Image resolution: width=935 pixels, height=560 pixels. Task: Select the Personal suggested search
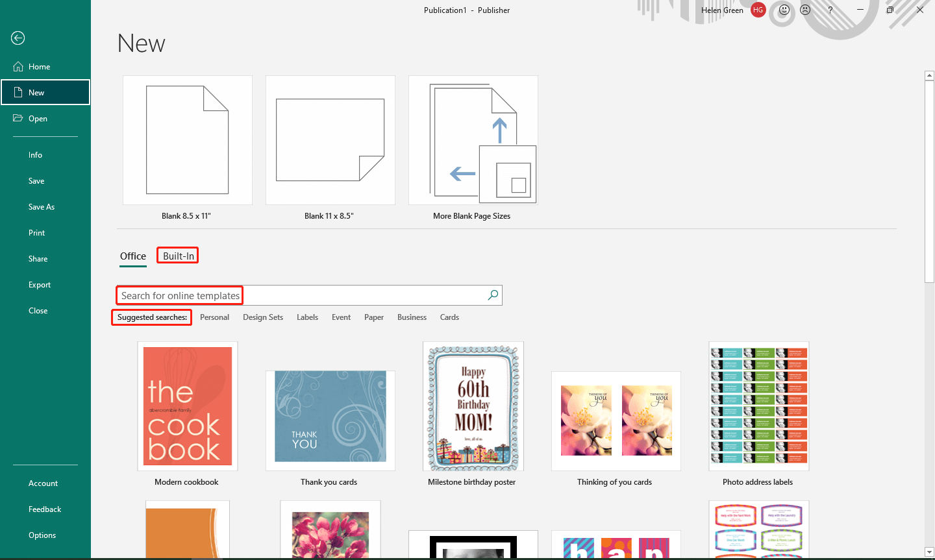214,317
